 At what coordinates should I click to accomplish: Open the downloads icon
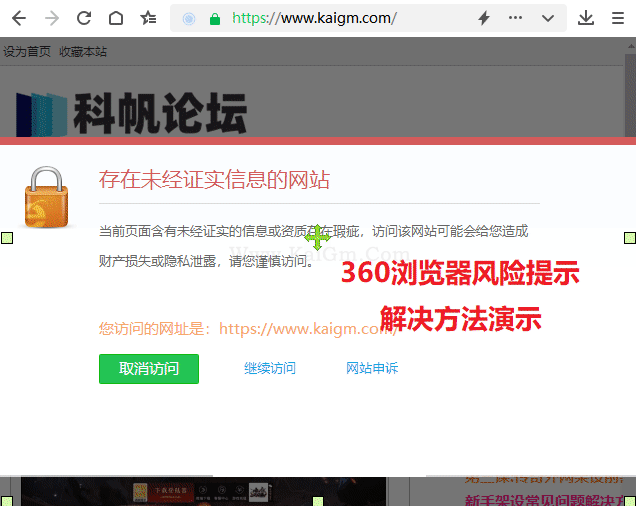click(x=586, y=18)
